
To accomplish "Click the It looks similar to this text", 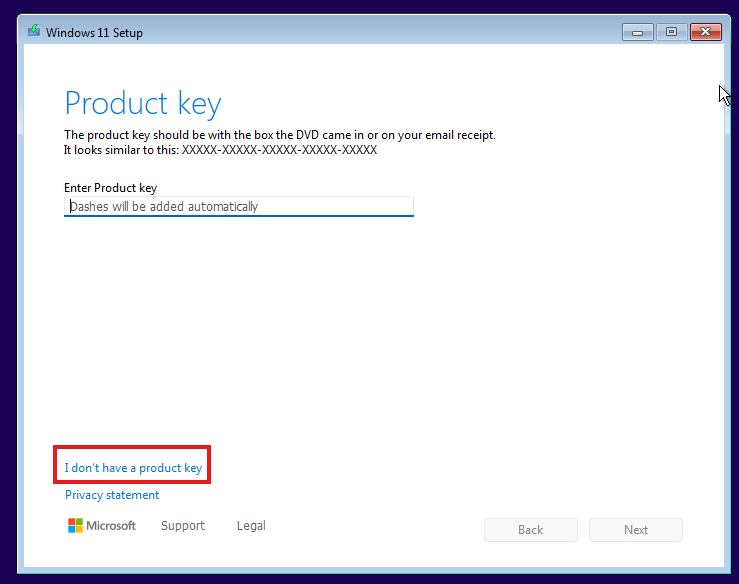I will (x=122, y=150).
